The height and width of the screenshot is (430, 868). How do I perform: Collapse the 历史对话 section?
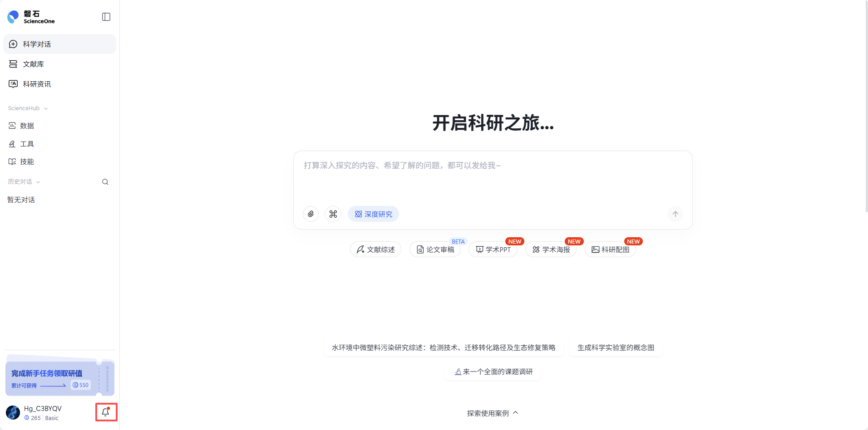pyautogui.click(x=24, y=182)
